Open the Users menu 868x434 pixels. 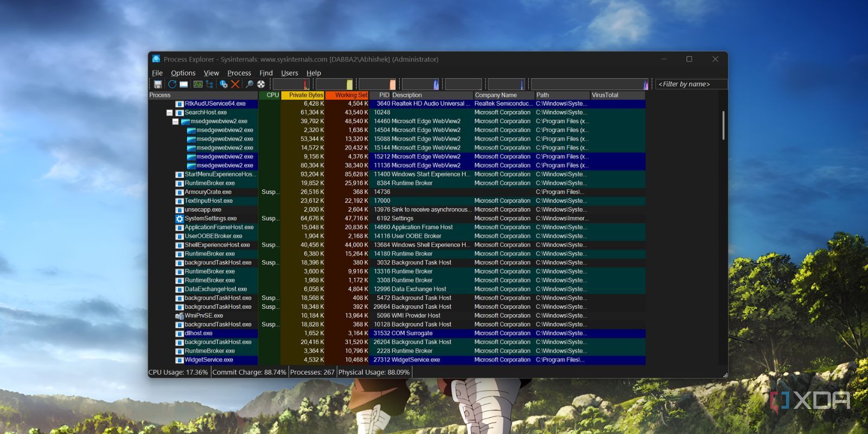point(290,73)
